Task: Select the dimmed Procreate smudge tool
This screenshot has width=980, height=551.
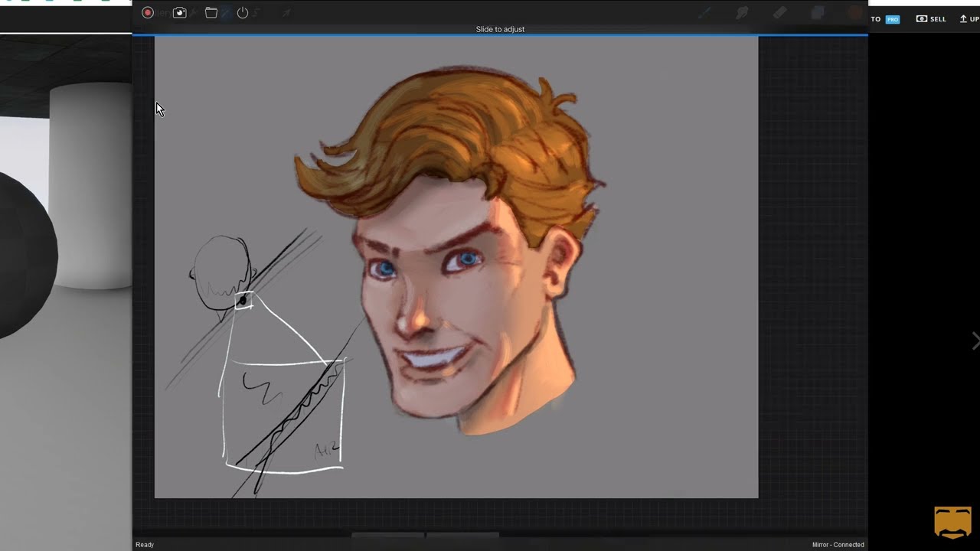Action: click(742, 12)
